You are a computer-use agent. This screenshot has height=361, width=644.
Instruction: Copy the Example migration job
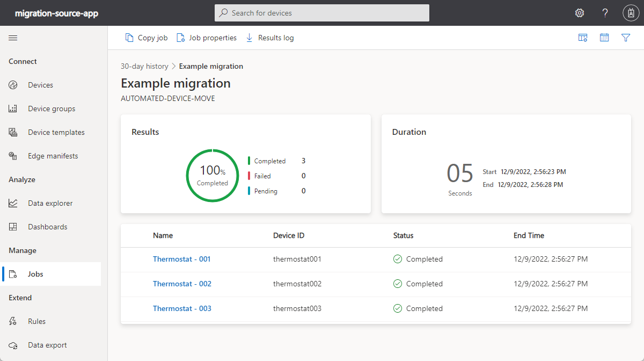146,38
